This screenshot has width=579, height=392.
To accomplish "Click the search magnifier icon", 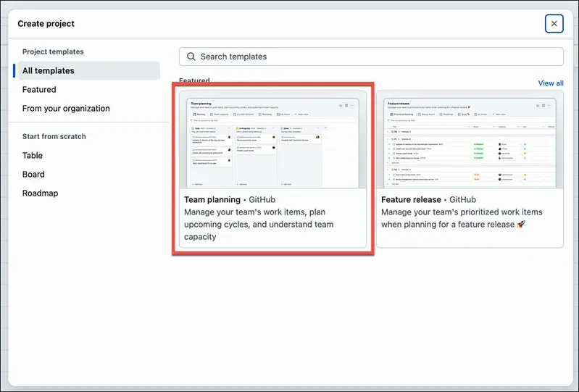I will 191,57.
